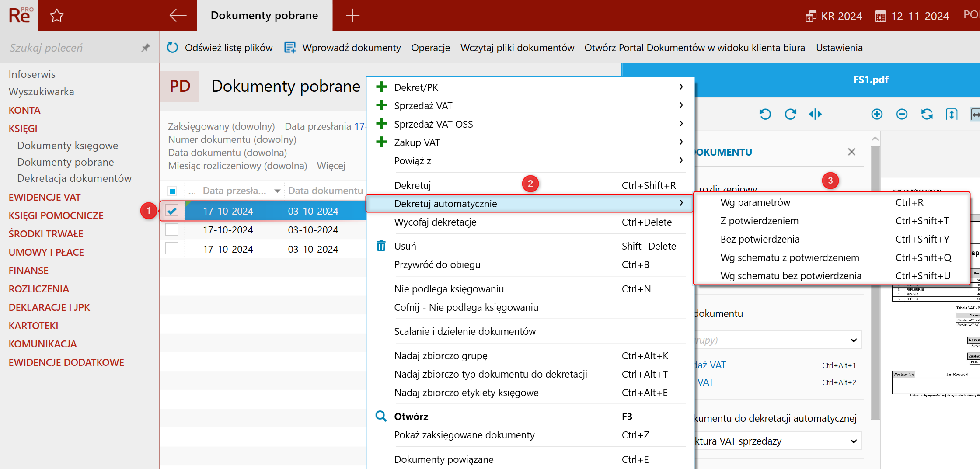Click the green plus by Dekret/PK
Image resolution: width=980 pixels, height=469 pixels.
point(381,87)
